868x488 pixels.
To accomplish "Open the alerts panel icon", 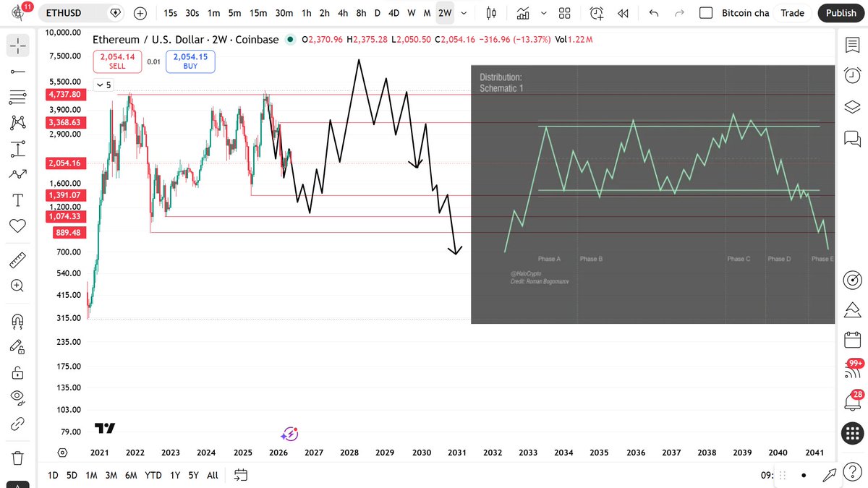I will 853,75.
